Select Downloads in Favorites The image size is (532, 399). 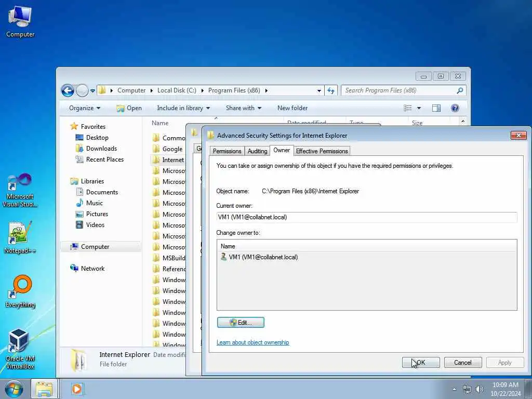pos(101,148)
